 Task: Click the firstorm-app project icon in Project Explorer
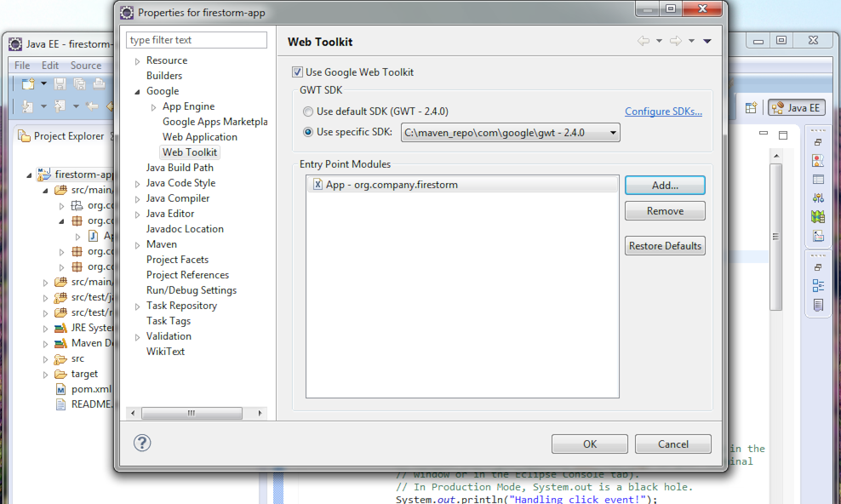(43, 175)
